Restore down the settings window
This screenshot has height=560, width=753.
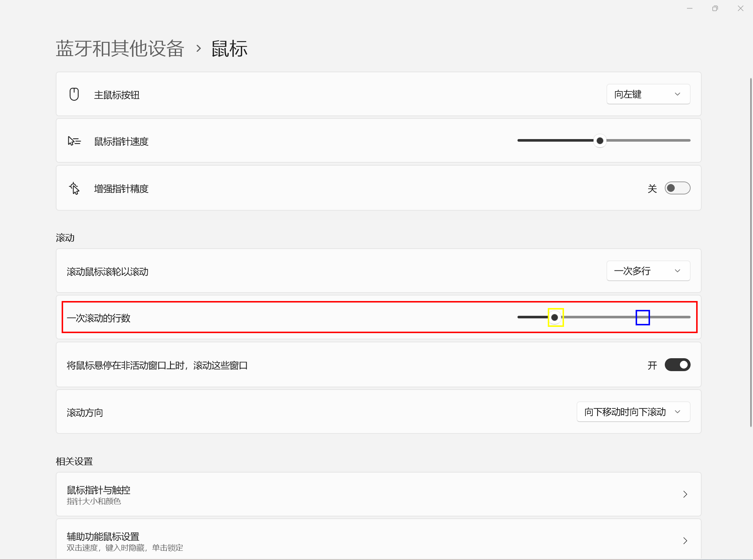715,8
